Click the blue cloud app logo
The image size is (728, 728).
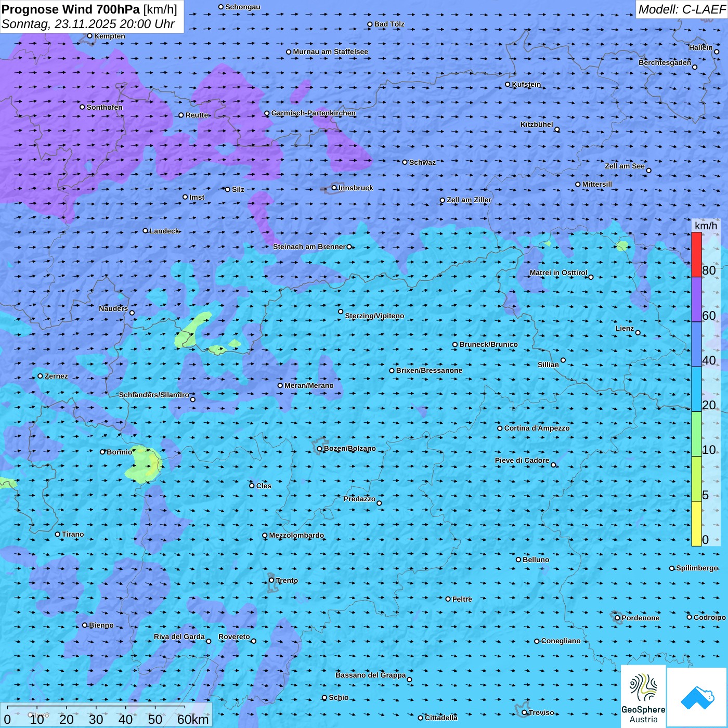pyautogui.click(x=697, y=698)
